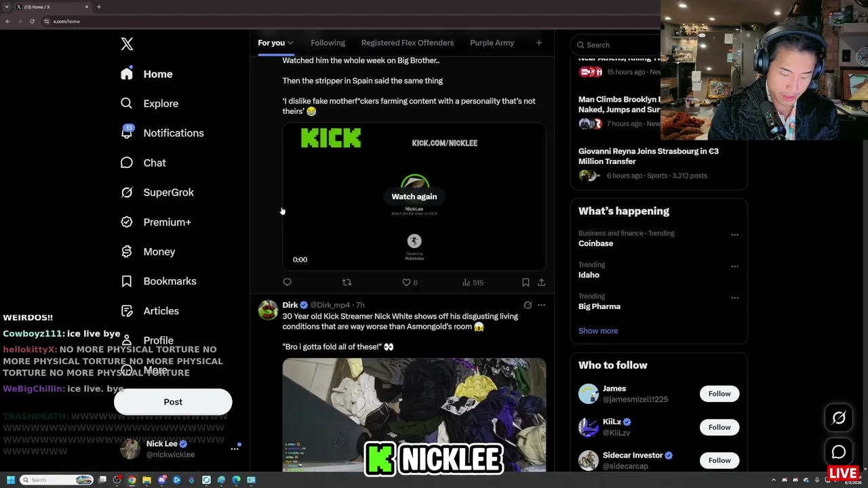View saved Bookmarks
This screenshot has width=868, height=488.
point(159,281)
